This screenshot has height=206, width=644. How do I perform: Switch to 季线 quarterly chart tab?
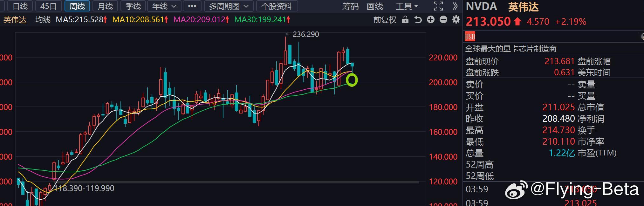tap(133, 6)
